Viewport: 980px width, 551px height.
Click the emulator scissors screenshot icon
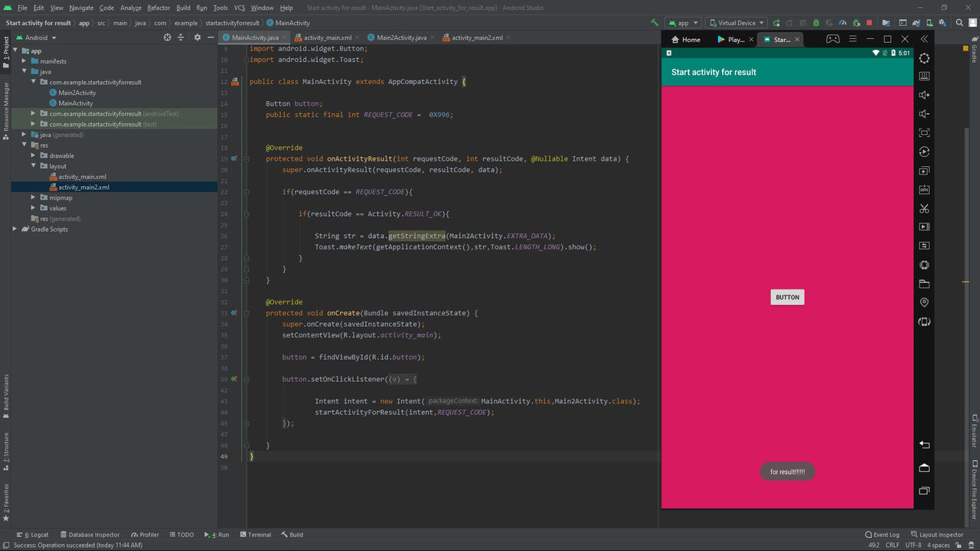point(924,208)
